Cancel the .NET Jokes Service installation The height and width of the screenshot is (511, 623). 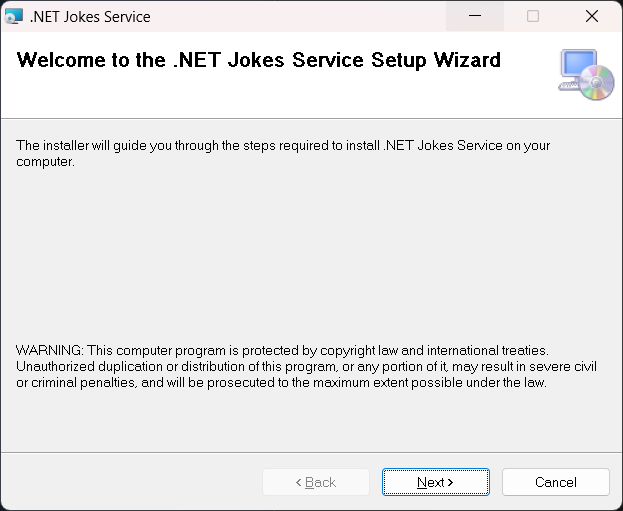[x=555, y=482]
